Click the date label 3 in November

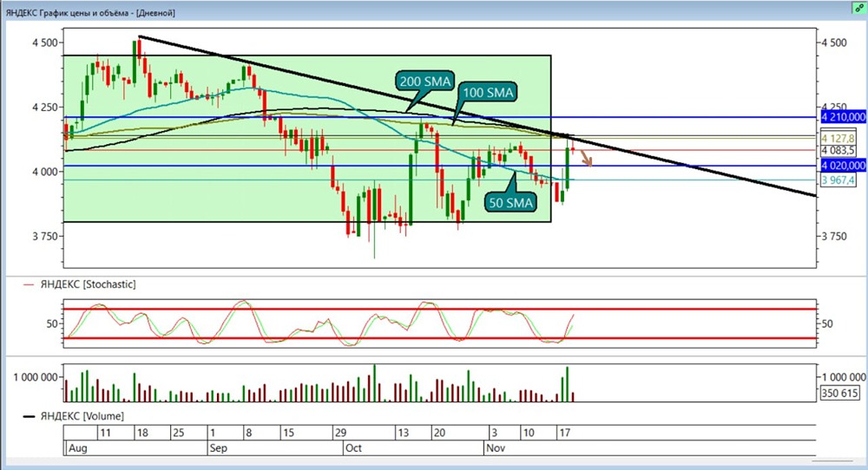click(494, 433)
